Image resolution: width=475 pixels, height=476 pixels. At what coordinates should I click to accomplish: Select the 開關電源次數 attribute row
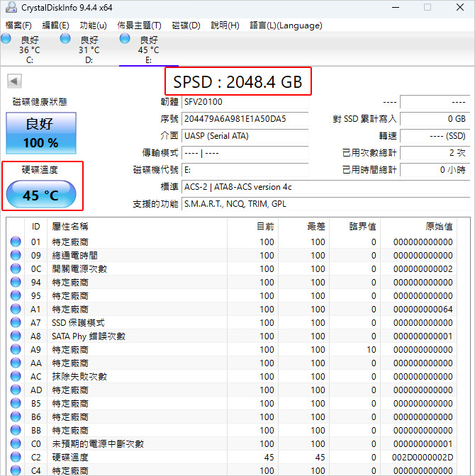tap(232, 268)
